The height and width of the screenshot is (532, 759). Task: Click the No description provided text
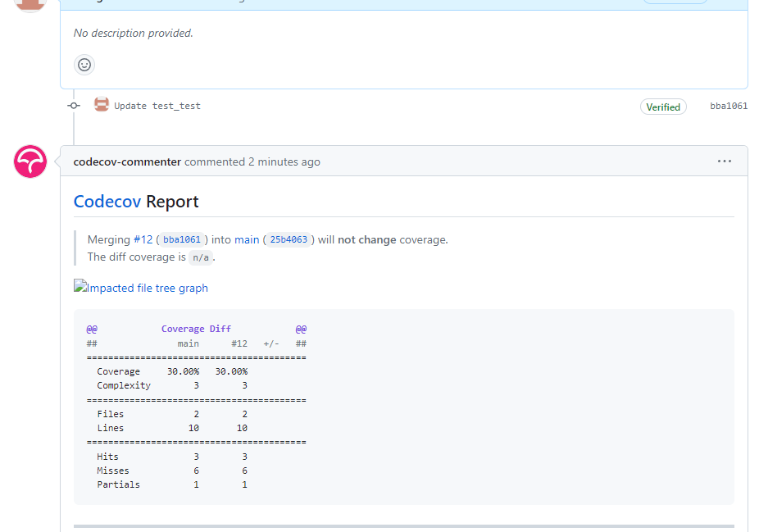click(x=133, y=33)
